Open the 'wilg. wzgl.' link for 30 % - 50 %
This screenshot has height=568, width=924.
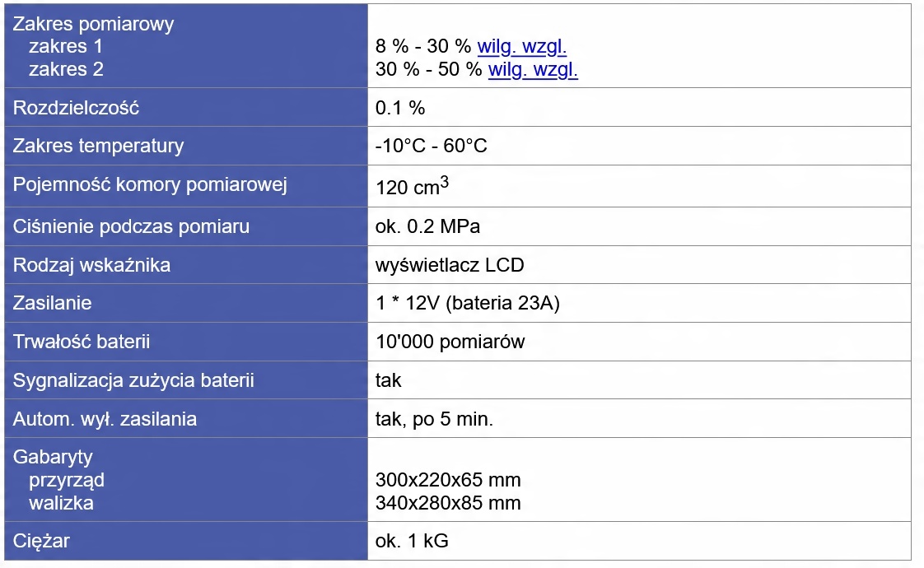[x=533, y=69]
